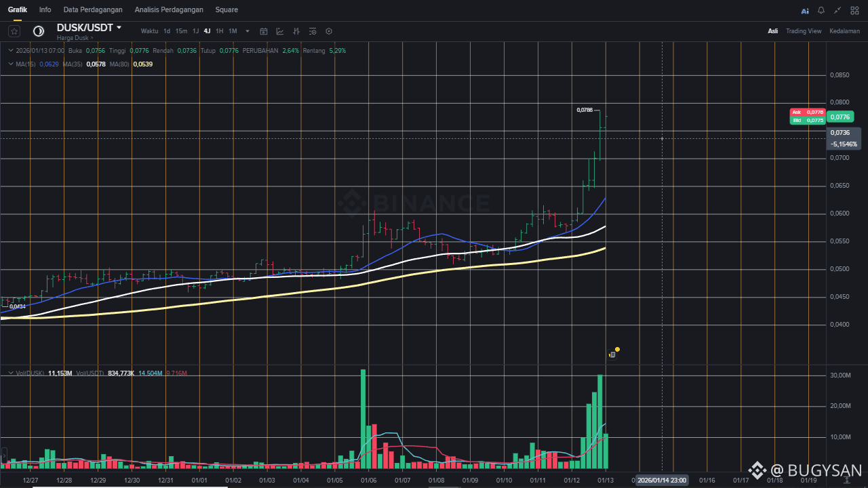
Task: Collapse the OHLC info row chevron
Action: pyautogui.click(x=10, y=50)
